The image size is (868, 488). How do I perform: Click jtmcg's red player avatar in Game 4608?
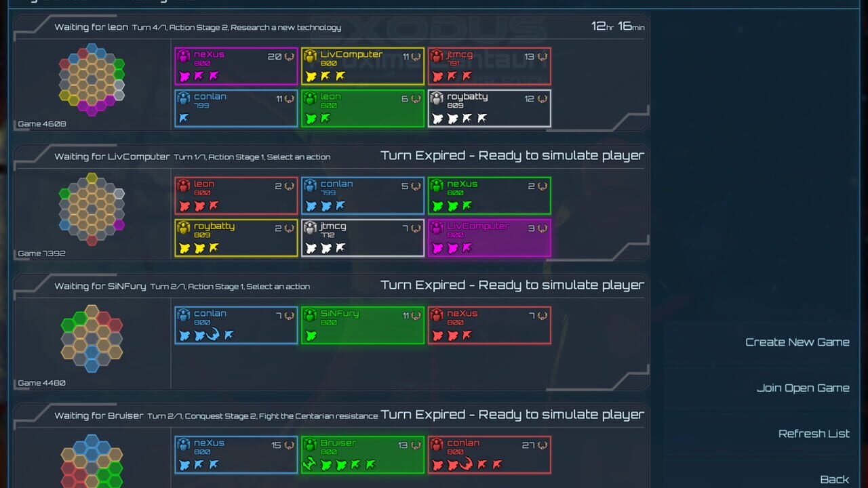(437, 56)
